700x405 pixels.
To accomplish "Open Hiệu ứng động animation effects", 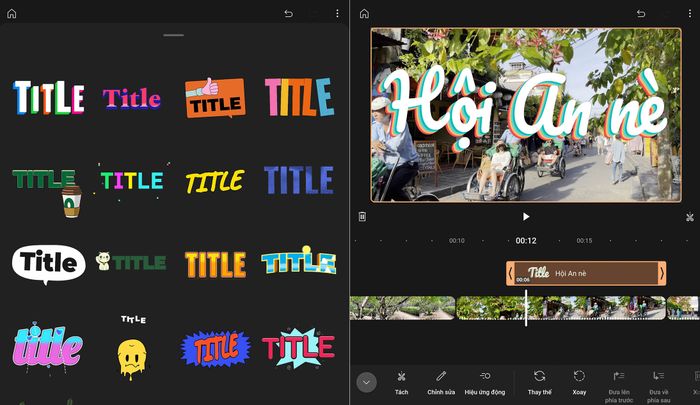I will (x=485, y=383).
